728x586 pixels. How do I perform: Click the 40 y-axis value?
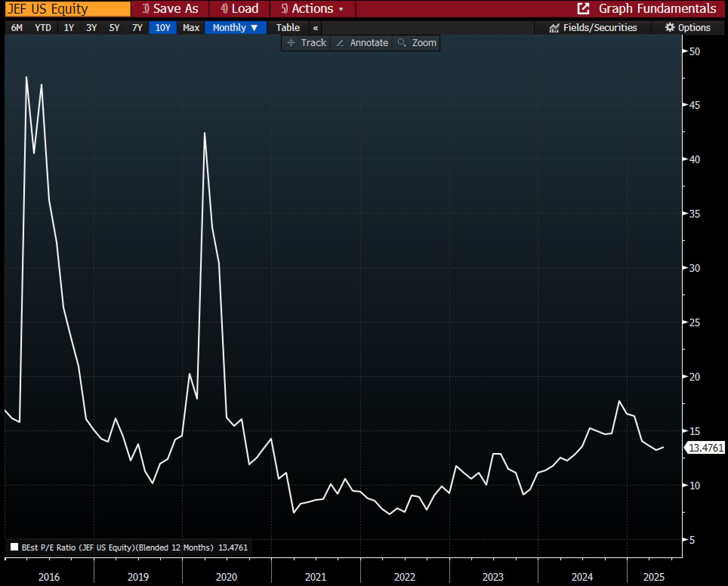[x=695, y=159]
